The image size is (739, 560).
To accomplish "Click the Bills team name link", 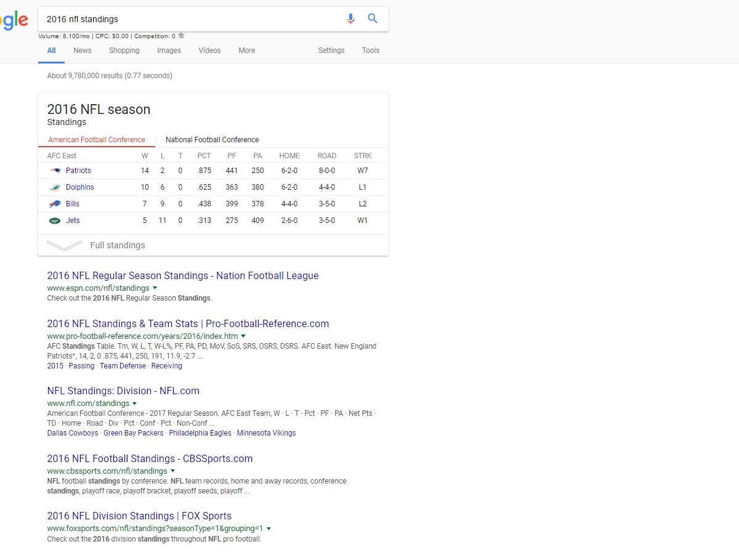I will coord(73,204).
